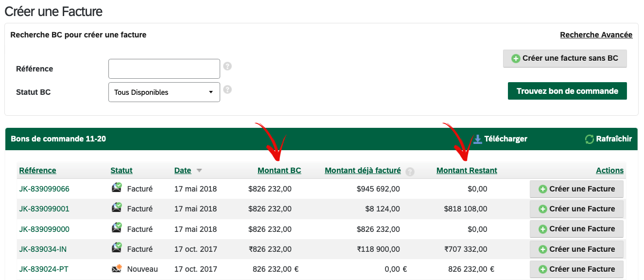Click the new-status envelope icon for JK-839024-PT
The image size is (644, 280).
click(117, 268)
